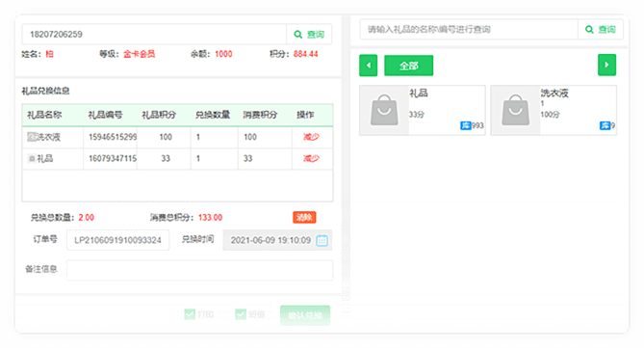Click the member search 查询 button
This screenshot has height=348, width=644.
[x=309, y=34]
